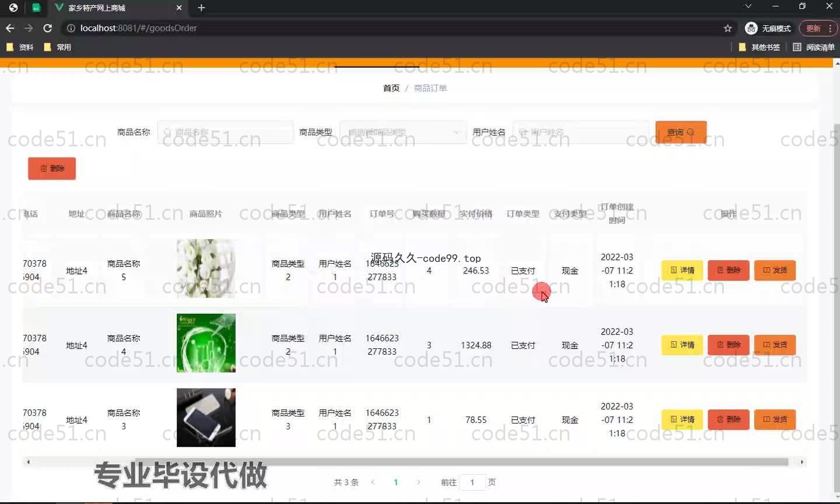The height and width of the screenshot is (504, 840).
Task: Open the green 商品名称4 product thumbnail
Action: [x=206, y=343]
